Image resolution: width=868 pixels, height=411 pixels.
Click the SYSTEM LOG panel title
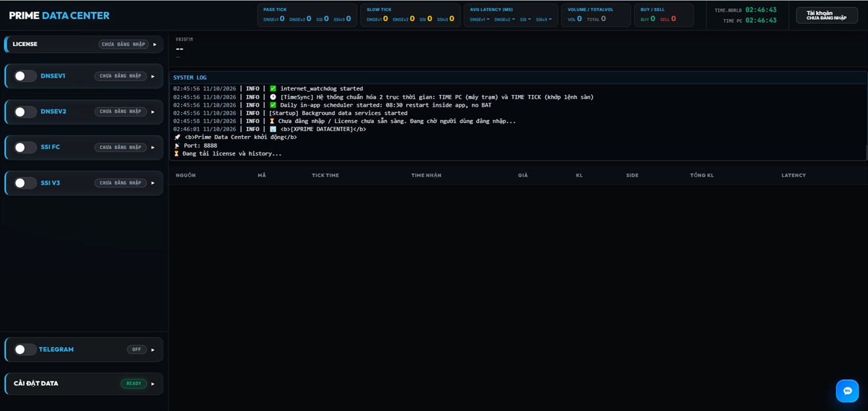tap(190, 78)
